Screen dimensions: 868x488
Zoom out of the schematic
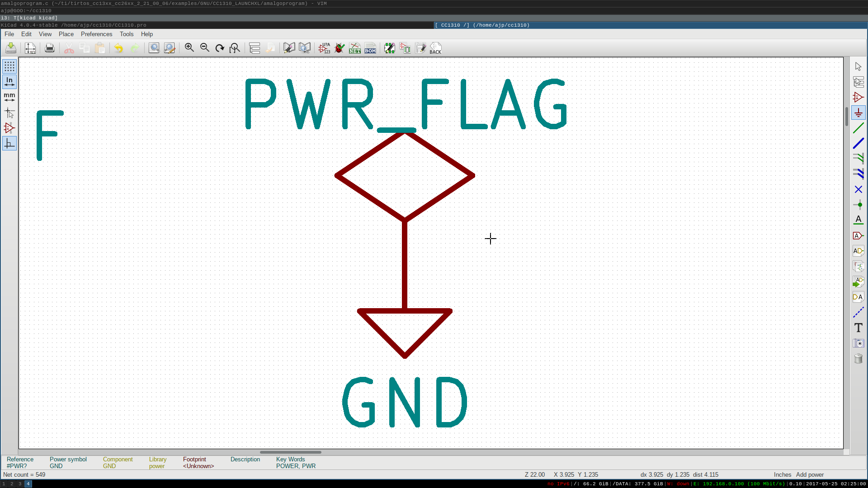205,48
